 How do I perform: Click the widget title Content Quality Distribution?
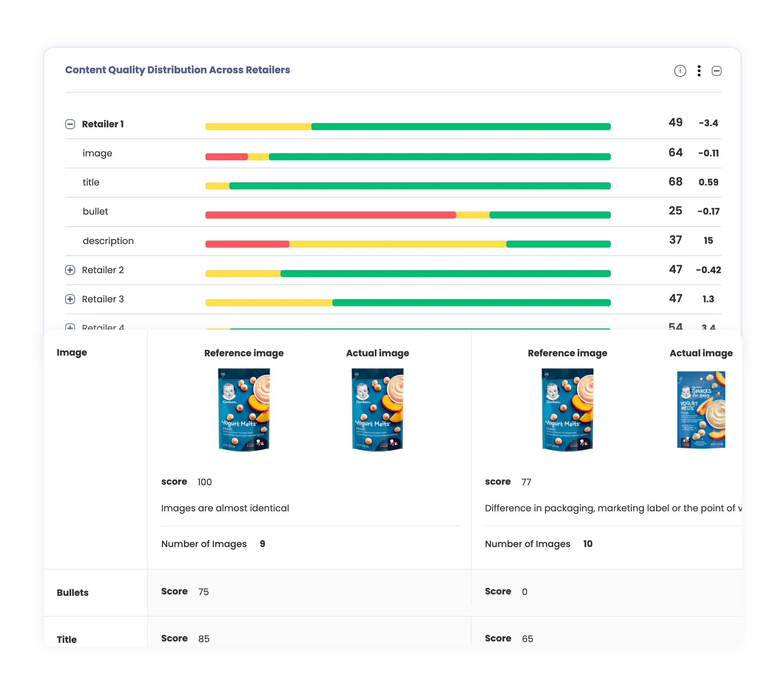177,70
